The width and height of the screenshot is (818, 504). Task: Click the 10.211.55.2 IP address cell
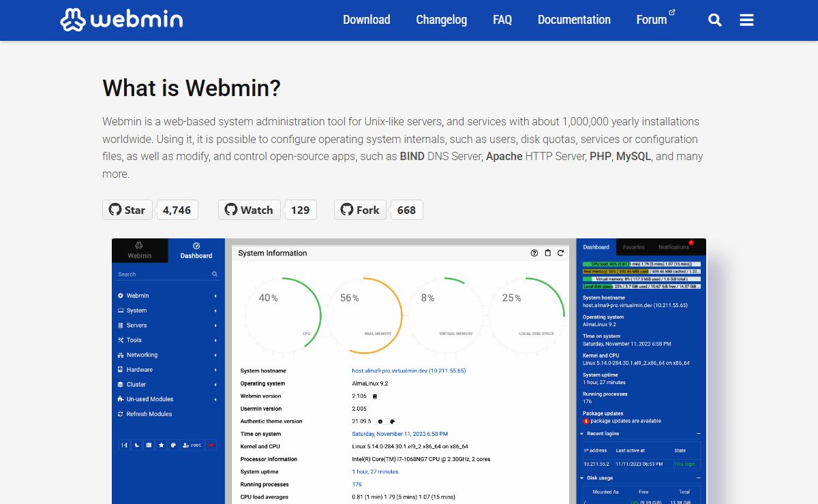tap(596, 464)
